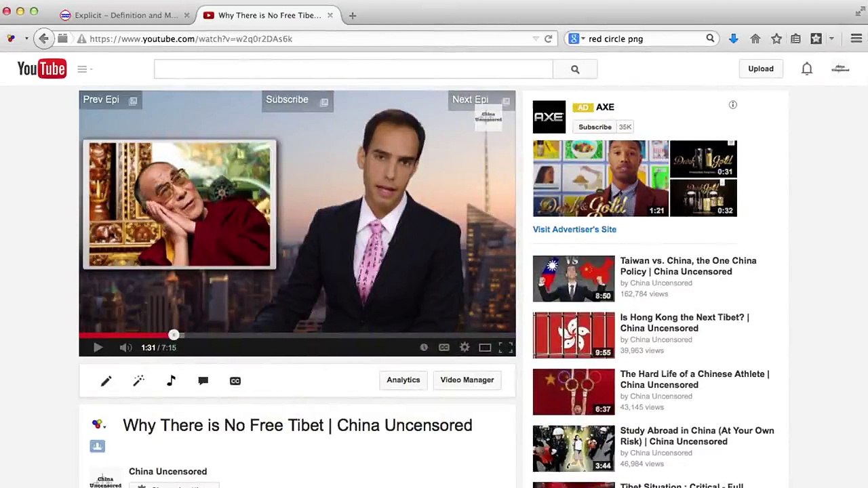
Task: Click the download icon below title
Action: click(x=98, y=446)
